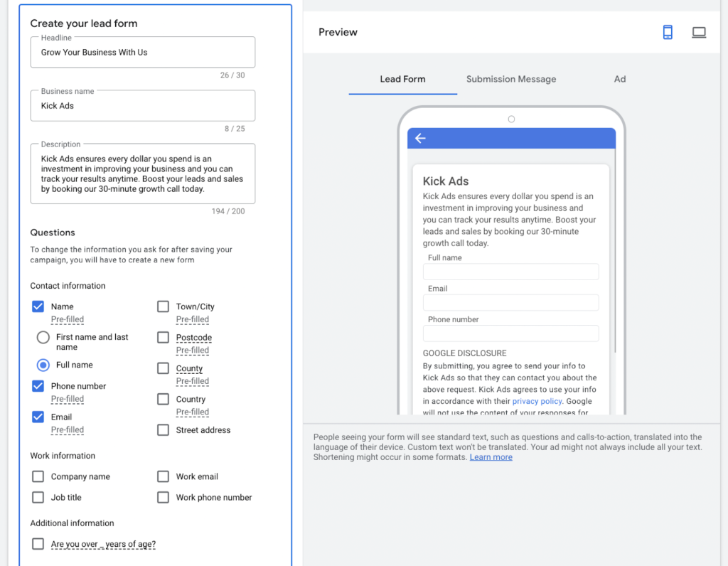
Task: Click Pre-filled under Email
Action: (x=68, y=430)
